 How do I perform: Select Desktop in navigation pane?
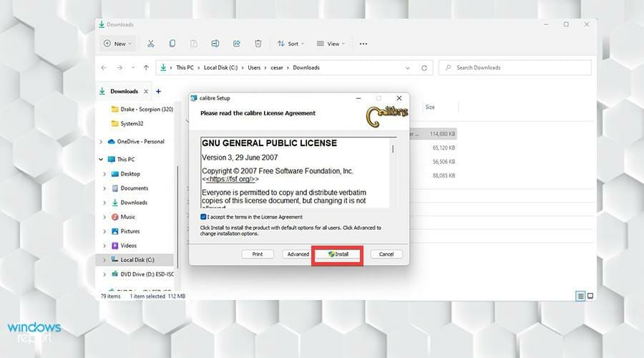(x=126, y=174)
